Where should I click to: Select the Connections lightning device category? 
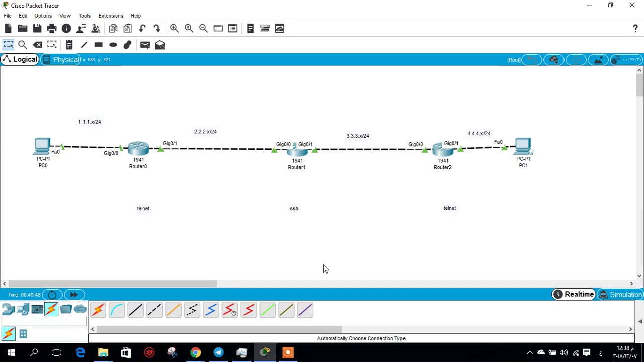point(51,309)
